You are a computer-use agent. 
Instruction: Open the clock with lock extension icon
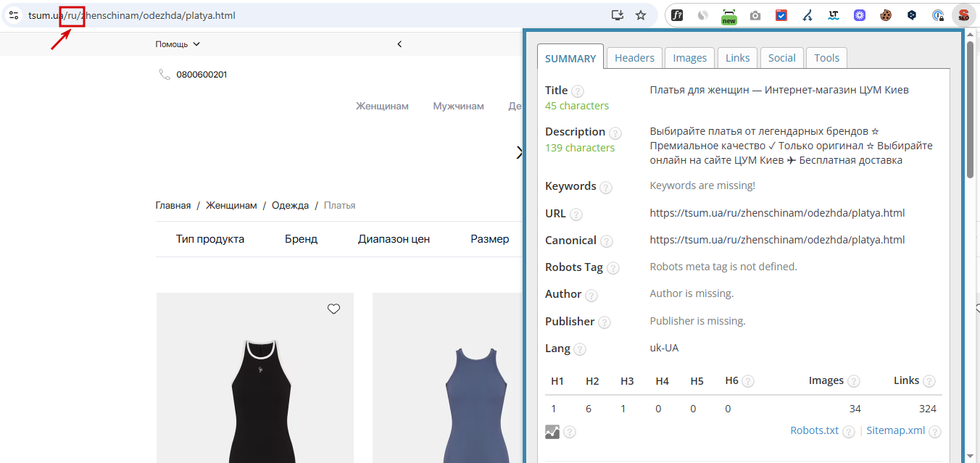[x=938, y=15]
